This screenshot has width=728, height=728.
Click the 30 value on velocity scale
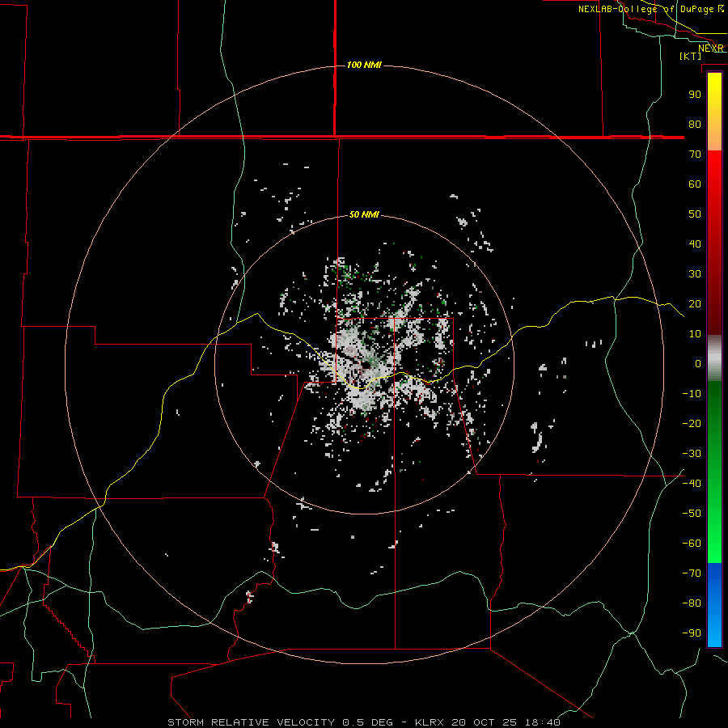(x=695, y=274)
